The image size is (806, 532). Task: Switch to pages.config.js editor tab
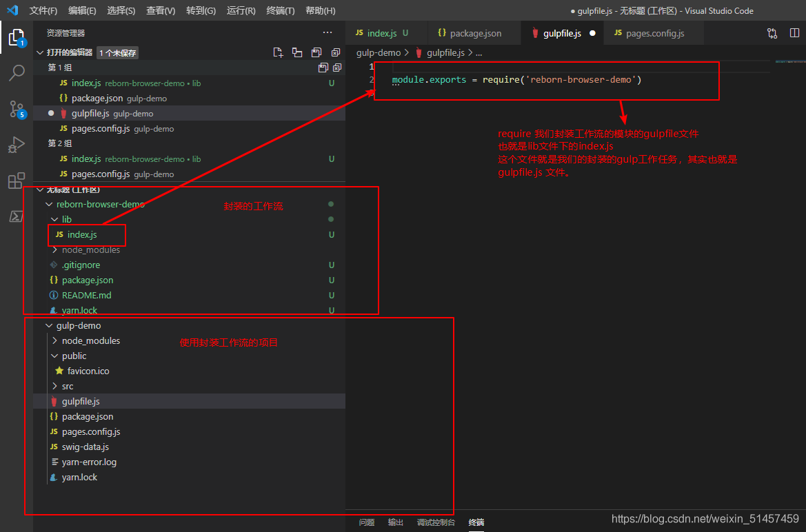654,33
